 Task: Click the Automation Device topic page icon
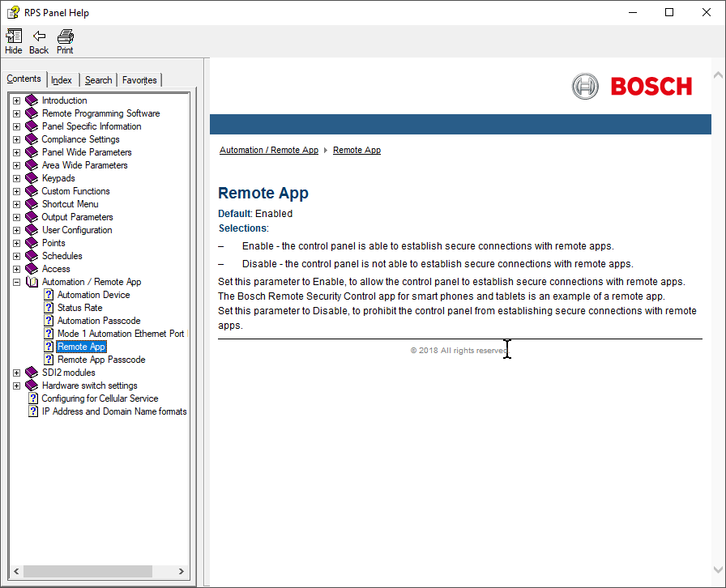(x=49, y=295)
